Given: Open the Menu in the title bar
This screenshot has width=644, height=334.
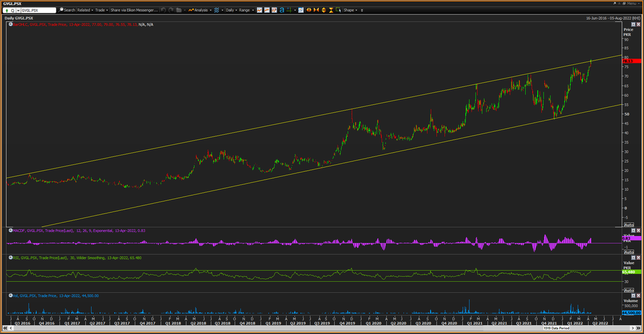Looking at the screenshot, I should pos(634,3).
